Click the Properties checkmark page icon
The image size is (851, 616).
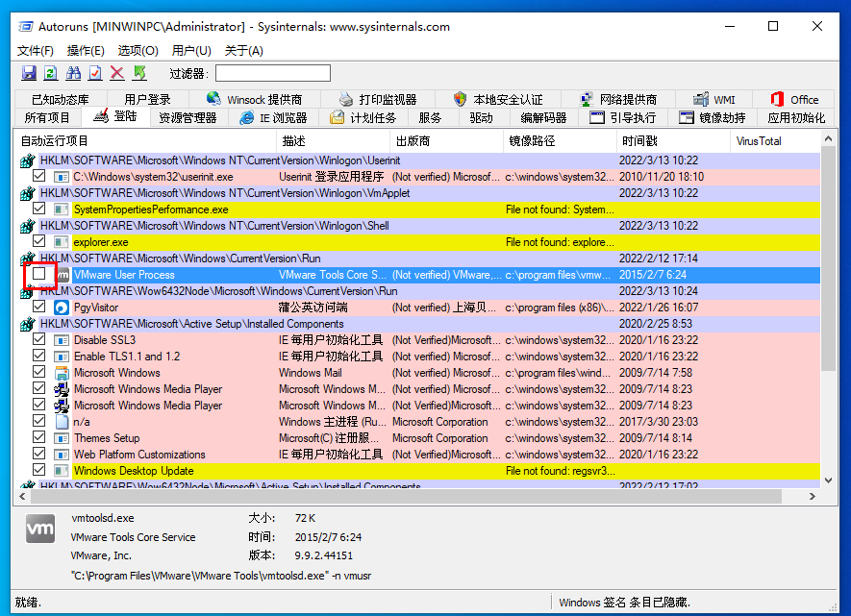pyautogui.click(x=95, y=73)
